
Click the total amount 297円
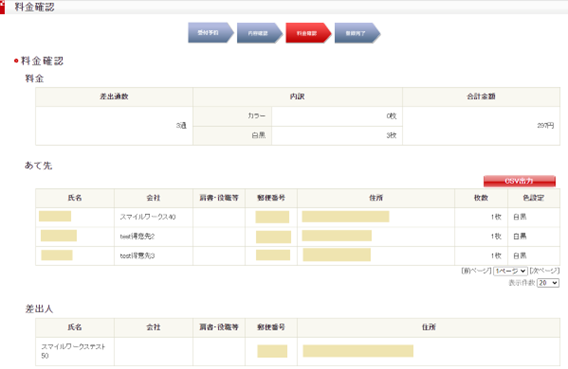pos(546,126)
